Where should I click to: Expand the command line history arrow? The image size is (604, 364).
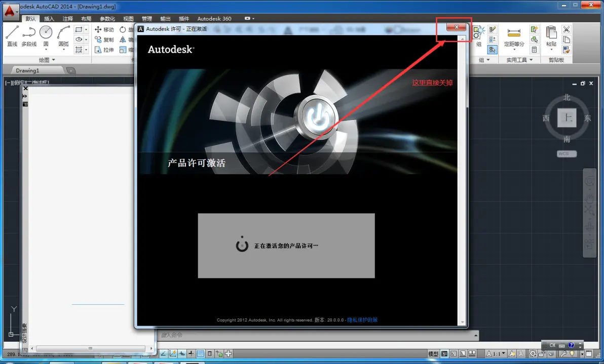[x=476, y=335]
